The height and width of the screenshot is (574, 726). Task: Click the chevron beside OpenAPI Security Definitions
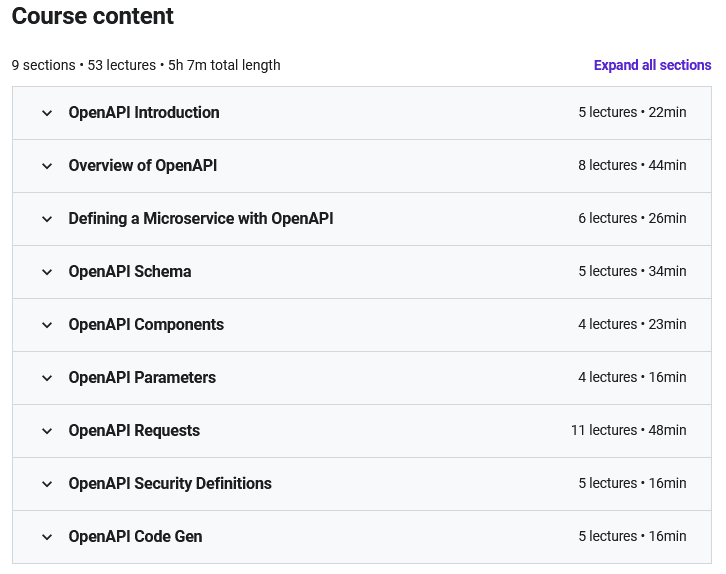pyautogui.click(x=47, y=484)
